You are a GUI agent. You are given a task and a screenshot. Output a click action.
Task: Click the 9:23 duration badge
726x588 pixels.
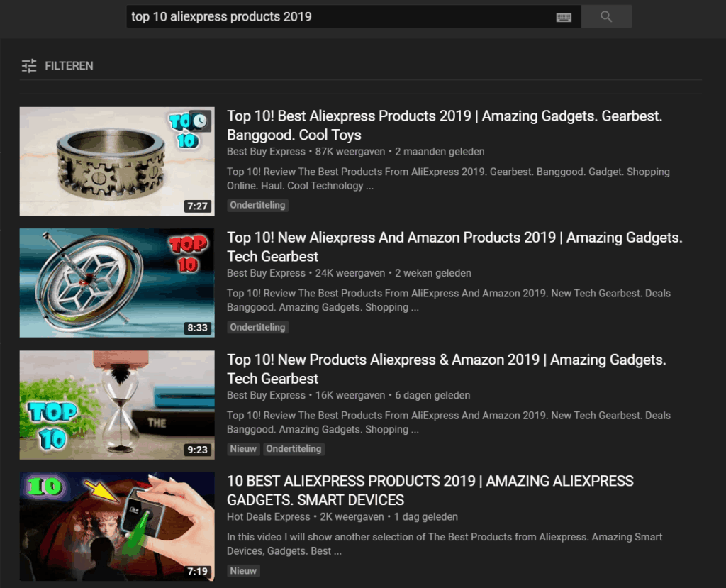tap(197, 450)
